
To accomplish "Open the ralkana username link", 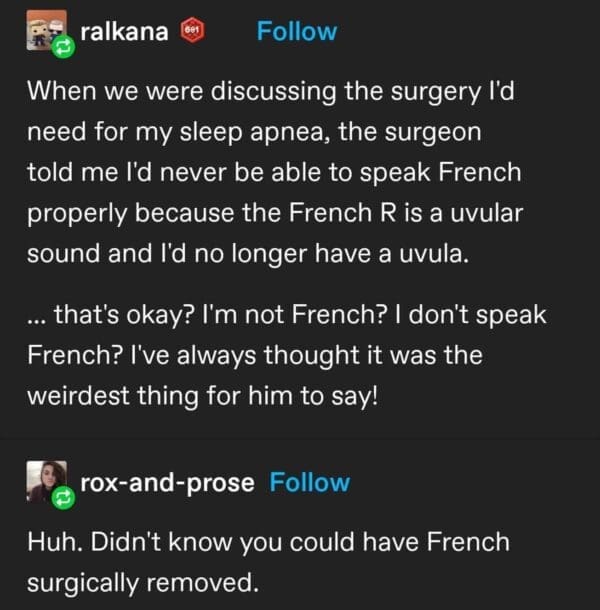I will click(x=124, y=31).
